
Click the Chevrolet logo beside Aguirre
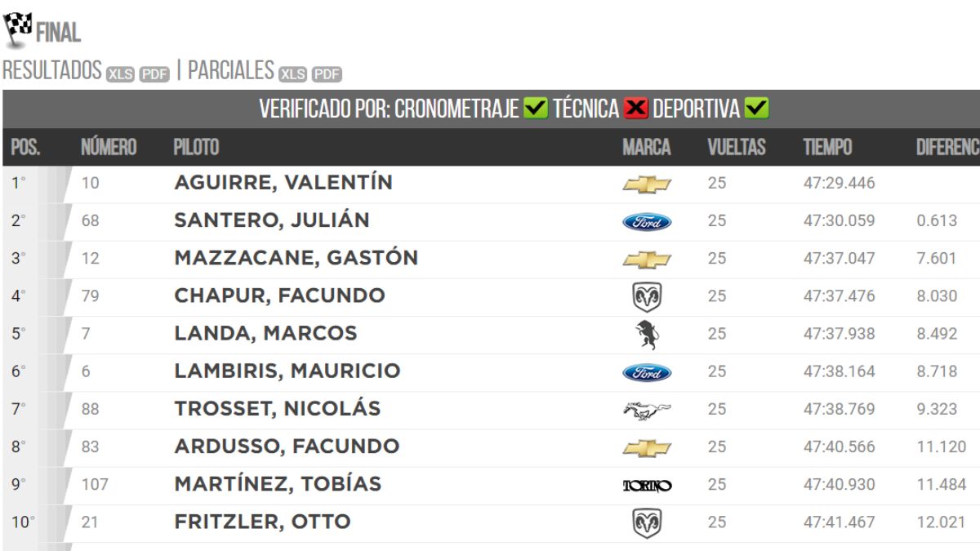tap(647, 184)
